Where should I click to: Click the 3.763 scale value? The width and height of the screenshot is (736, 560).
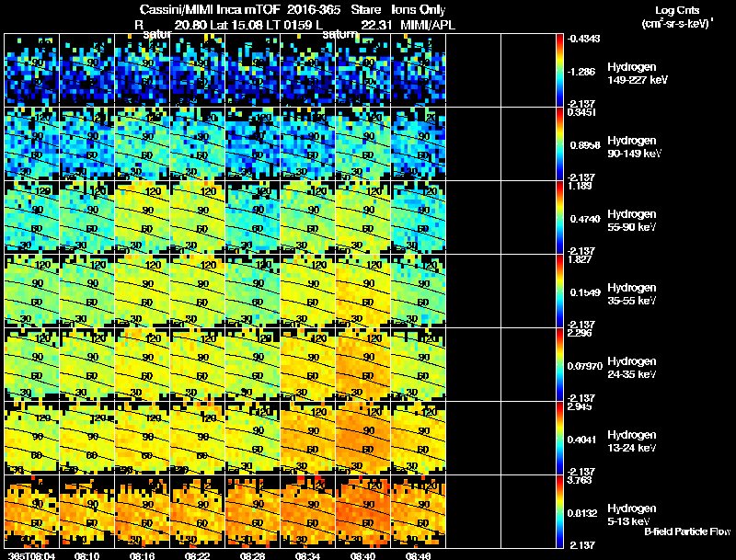(580, 480)
